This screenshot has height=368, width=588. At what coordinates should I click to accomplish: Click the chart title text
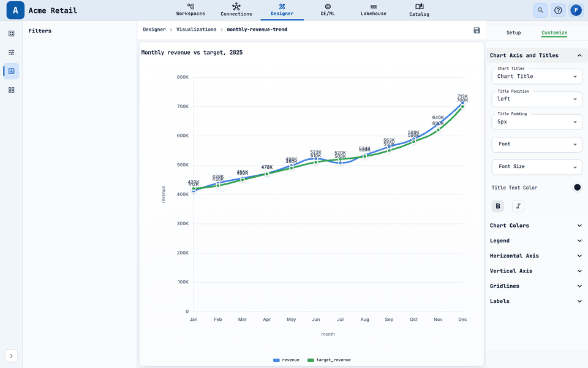point(192,53)
